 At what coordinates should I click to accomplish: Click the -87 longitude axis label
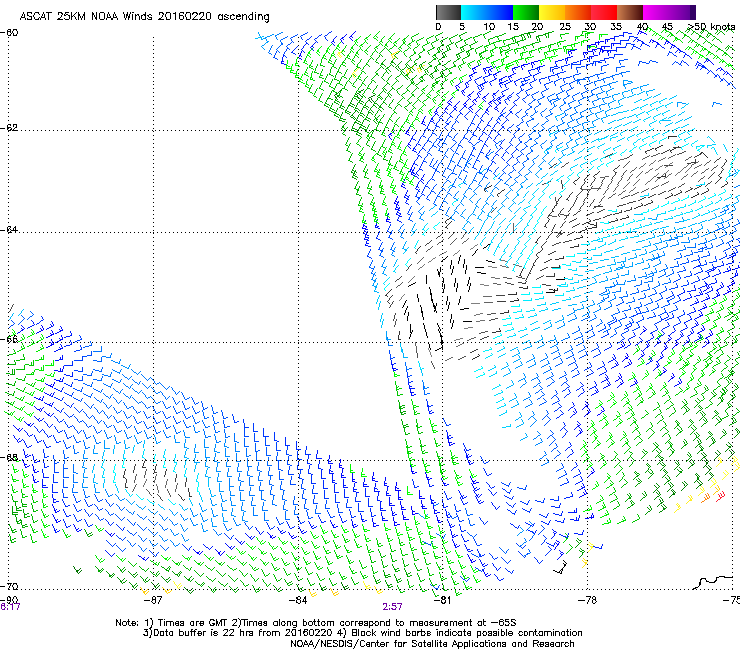(x=152, y=600)
